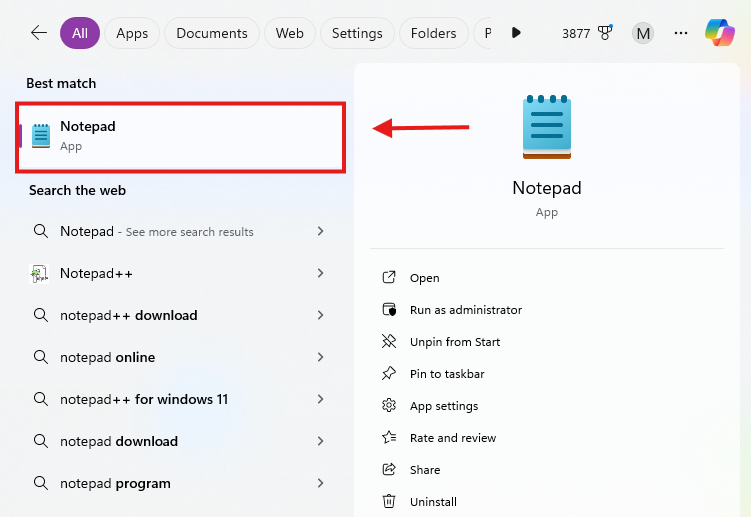Click the 3877 rewards points count

coord(576,34)
